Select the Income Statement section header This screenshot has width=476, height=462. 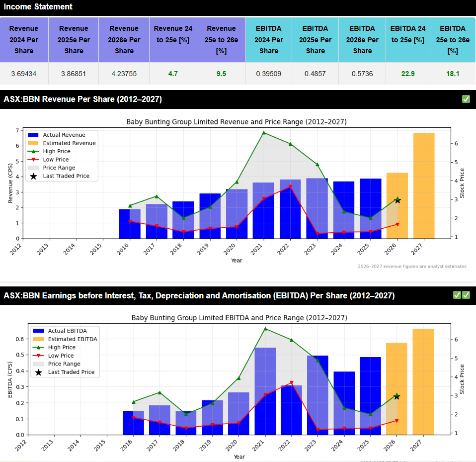pos(38,7)
